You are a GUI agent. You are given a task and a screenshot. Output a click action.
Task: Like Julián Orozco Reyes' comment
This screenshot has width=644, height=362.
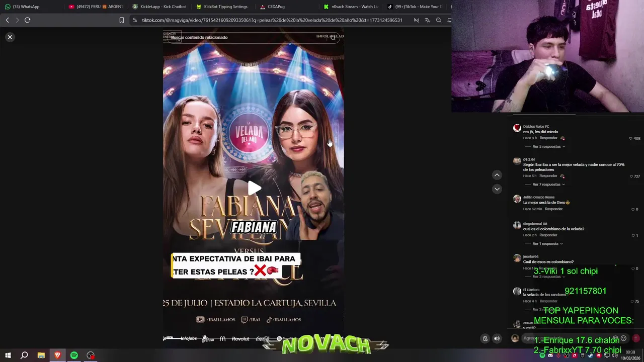(x=633, y=209)
